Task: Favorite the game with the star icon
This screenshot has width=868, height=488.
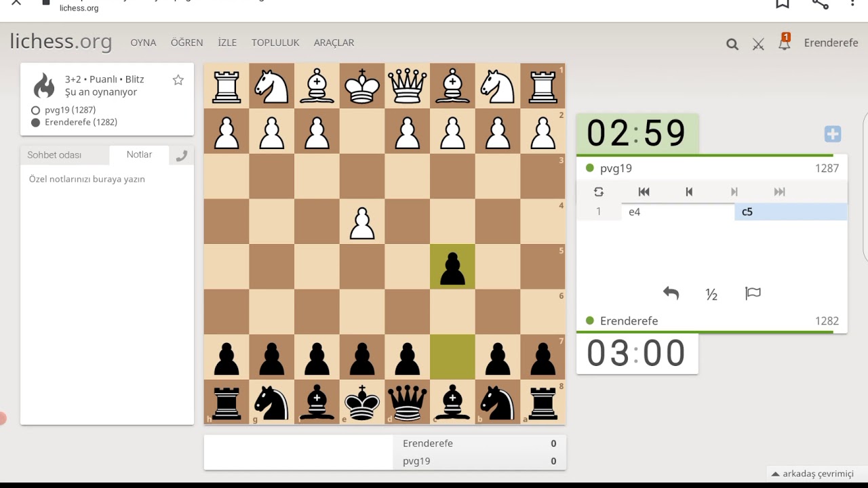Action: tap(178, 80)
